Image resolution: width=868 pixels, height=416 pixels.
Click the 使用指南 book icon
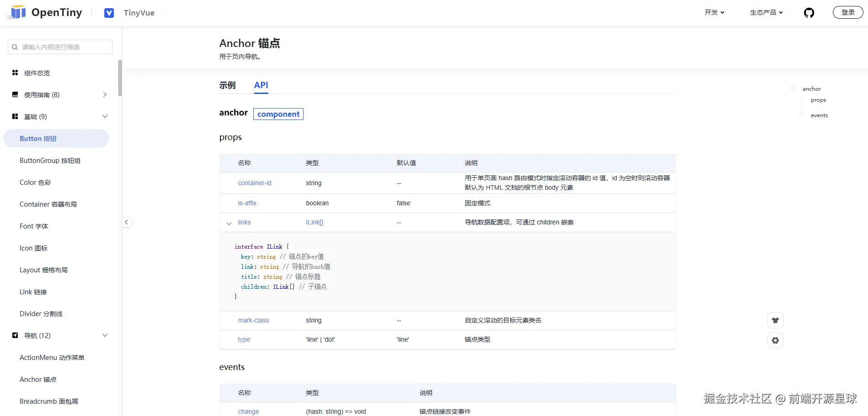(x=15, y=94)
